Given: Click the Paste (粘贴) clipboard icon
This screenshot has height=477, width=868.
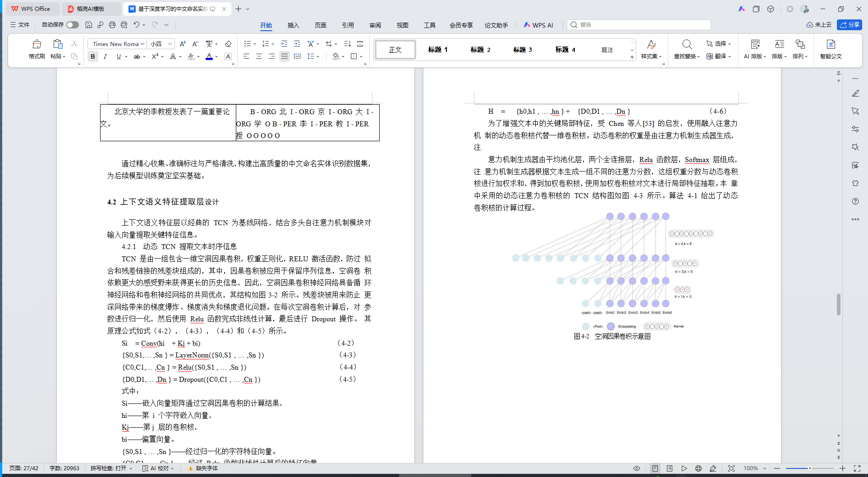Looking at the screenshot, I should tap(58, 44).
